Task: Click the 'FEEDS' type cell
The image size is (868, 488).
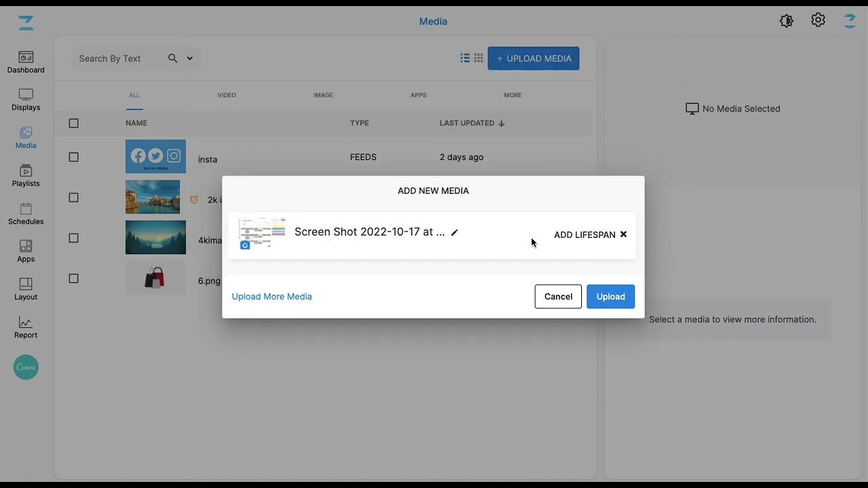Action: point(363,157)
